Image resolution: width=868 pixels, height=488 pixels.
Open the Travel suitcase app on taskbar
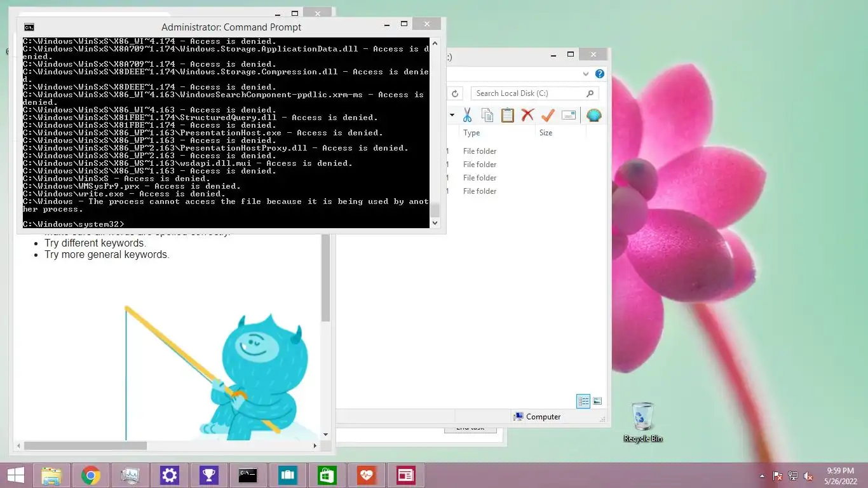tap(288, 475)
